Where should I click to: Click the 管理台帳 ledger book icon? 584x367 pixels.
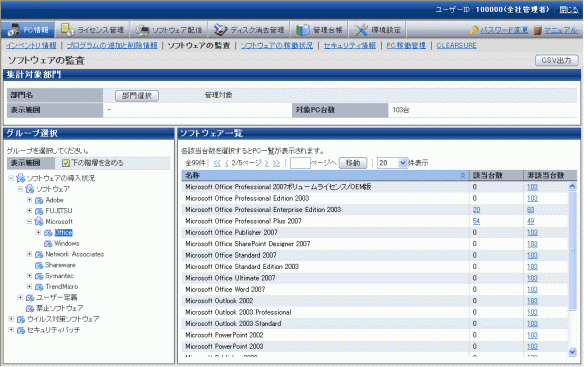tap(302, 30)
